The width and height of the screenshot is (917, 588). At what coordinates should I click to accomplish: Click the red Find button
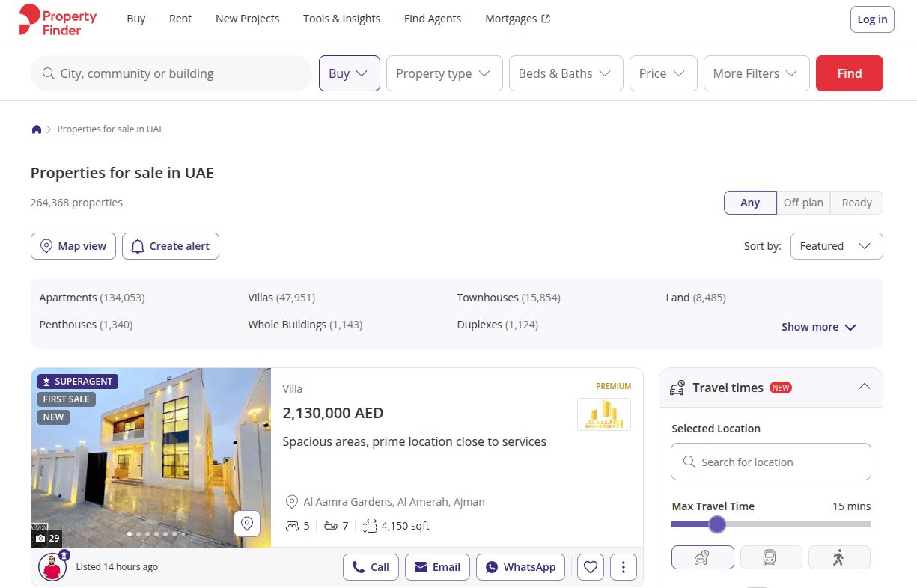[849, 73]
